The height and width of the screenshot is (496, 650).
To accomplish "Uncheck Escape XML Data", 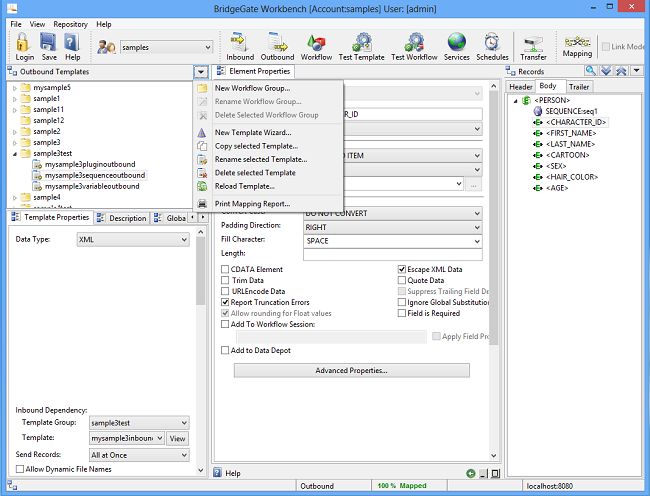I will (x=402, y=269).
